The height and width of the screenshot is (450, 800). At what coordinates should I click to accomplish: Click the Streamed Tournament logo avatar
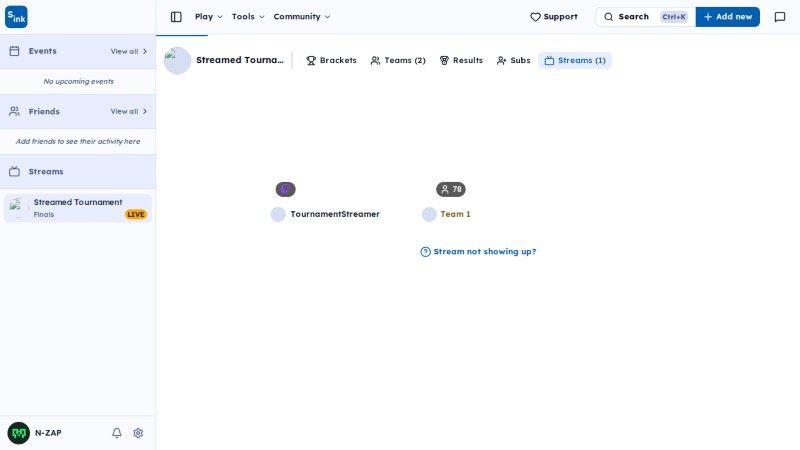pyautogui.click(x=178, y=60)
